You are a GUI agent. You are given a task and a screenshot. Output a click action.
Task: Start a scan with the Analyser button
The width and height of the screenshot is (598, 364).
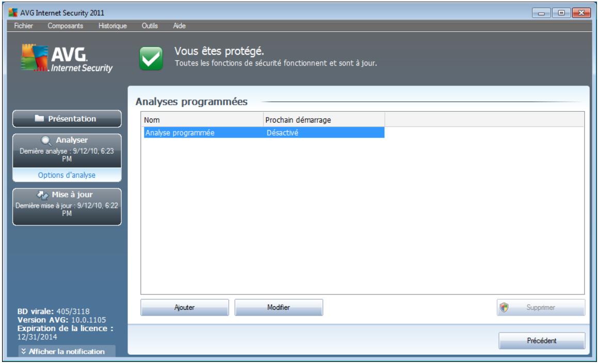pyautogui.click(x=67, y=150)
